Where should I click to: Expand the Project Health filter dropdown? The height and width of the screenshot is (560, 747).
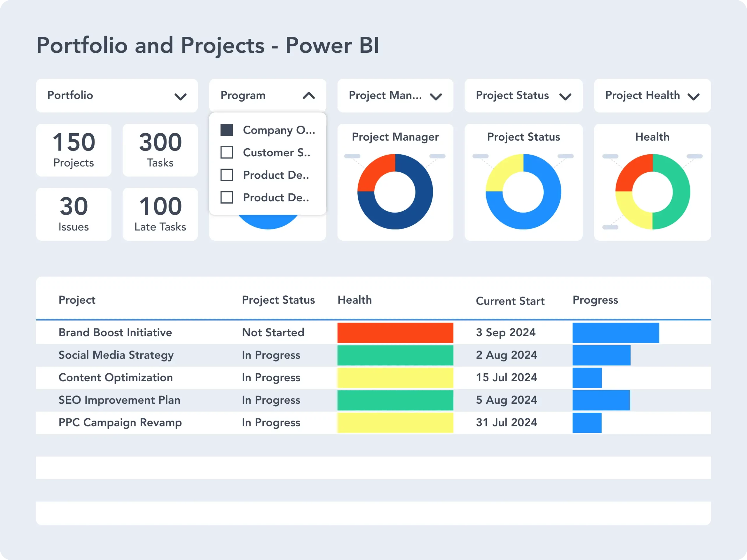pos(693,97)
